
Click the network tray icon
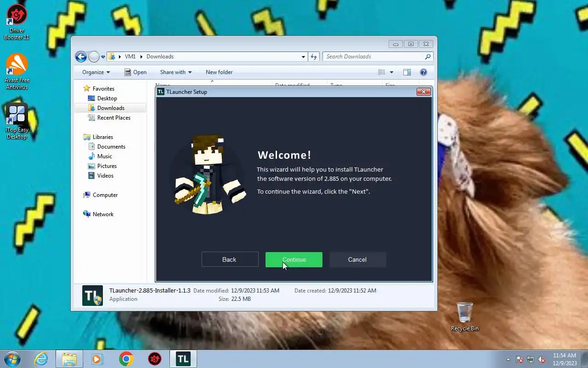[531, 359]
